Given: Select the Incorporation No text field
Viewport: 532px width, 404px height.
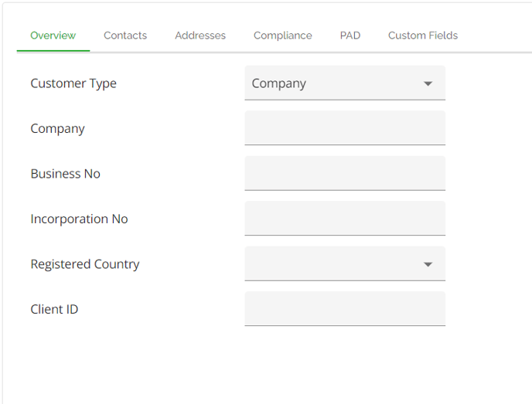Looking at the screenshot, I should [x=345, y=219].
